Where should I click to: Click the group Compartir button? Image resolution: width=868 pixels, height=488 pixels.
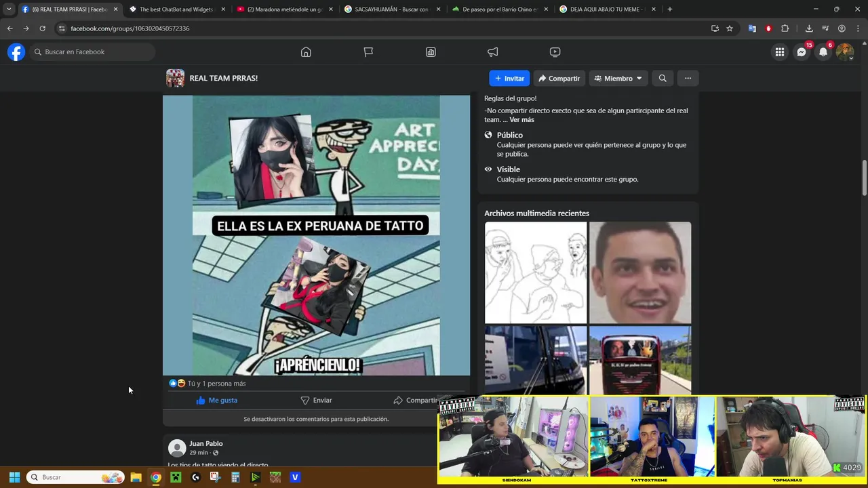click(559, 79)
